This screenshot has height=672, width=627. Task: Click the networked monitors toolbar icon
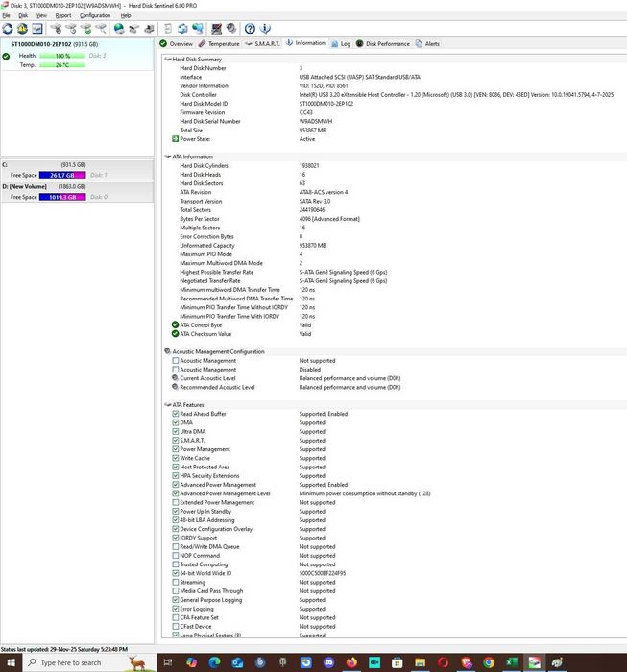198,29
